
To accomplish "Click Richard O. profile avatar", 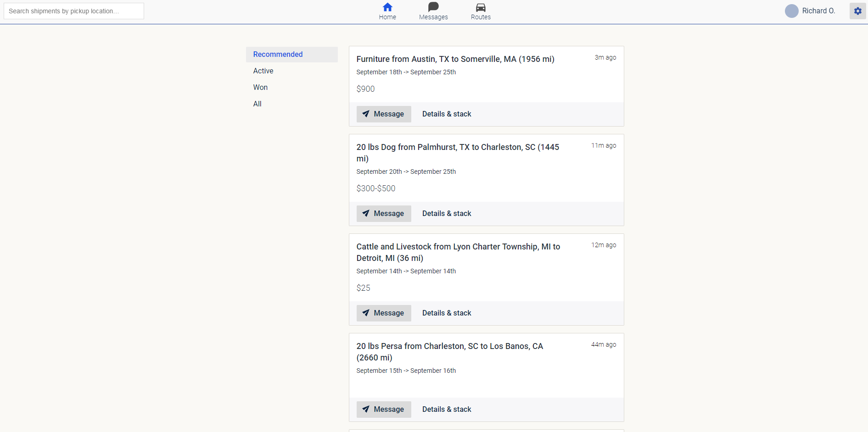I will click(791, 11).
